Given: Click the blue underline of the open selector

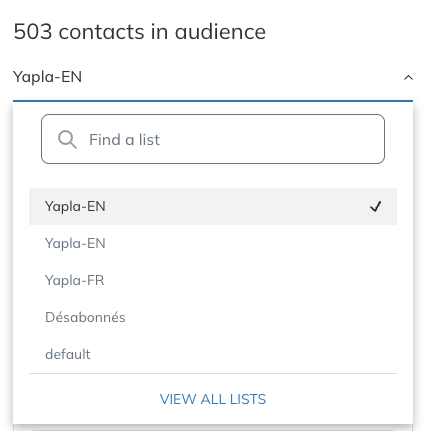Looking at the screenshot, I should [x=213, y=100].
